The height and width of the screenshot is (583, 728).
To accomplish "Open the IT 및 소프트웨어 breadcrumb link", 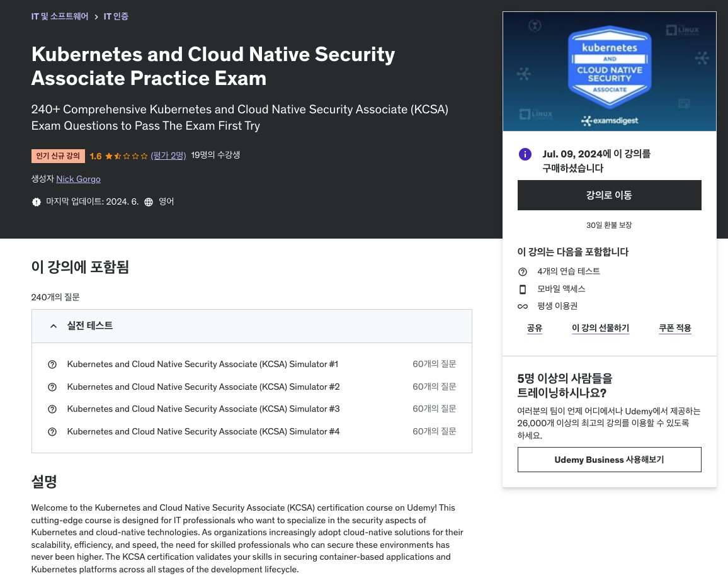I will pyautogui.click(x=59, y=16).
